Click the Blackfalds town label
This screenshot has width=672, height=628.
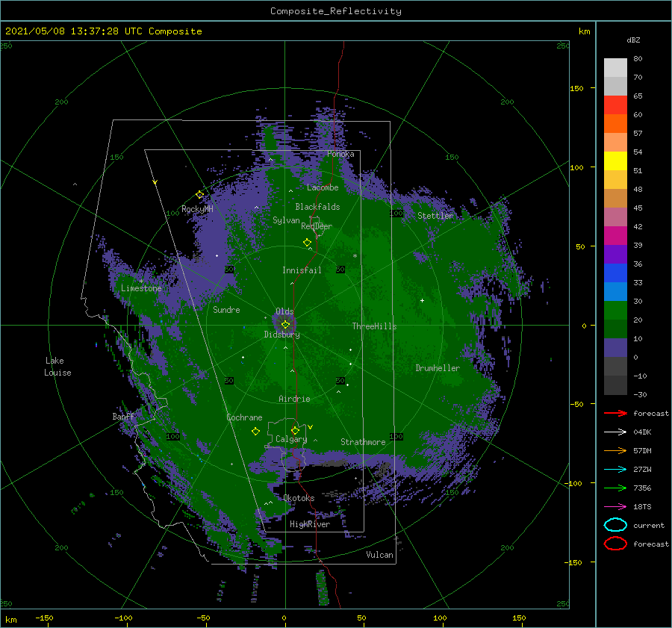pos(317,207)
